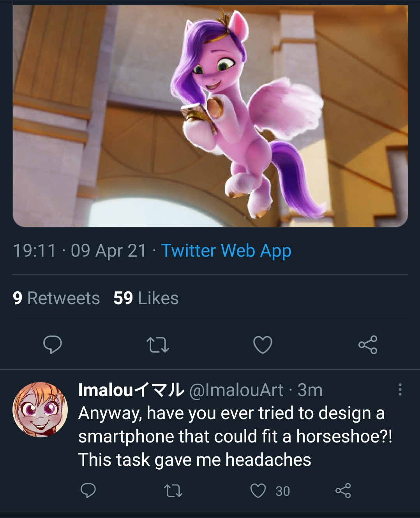Image resolution: width=420 pixels, height=518 pixels.
Task: Open the reply text about headaches
Action: [234, 436]
